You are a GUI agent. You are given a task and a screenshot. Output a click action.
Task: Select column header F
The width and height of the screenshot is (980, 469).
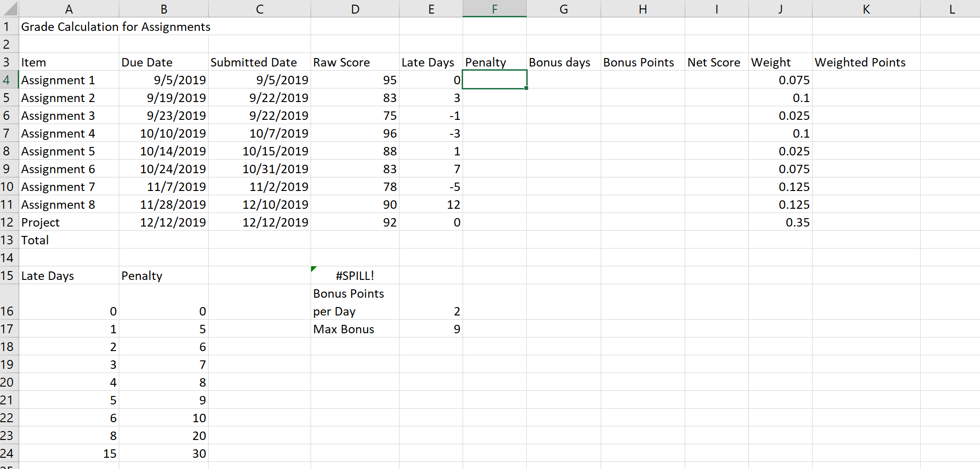[x=494, y=8]
